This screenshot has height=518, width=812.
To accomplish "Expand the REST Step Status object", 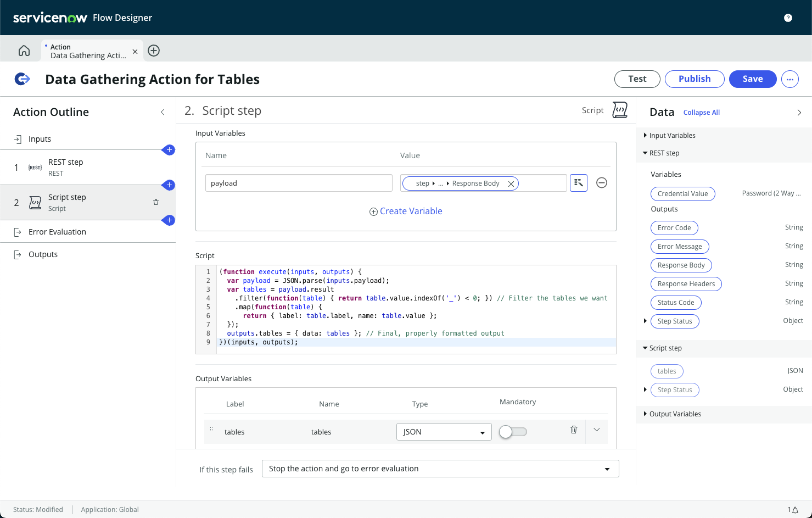I will (x=645, y=321).
